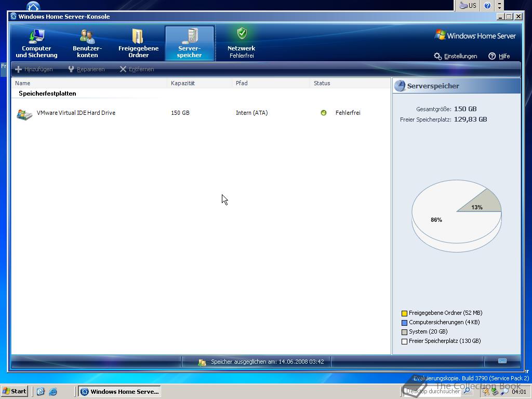Click the Einstellungen gear icon

[437, 56]
